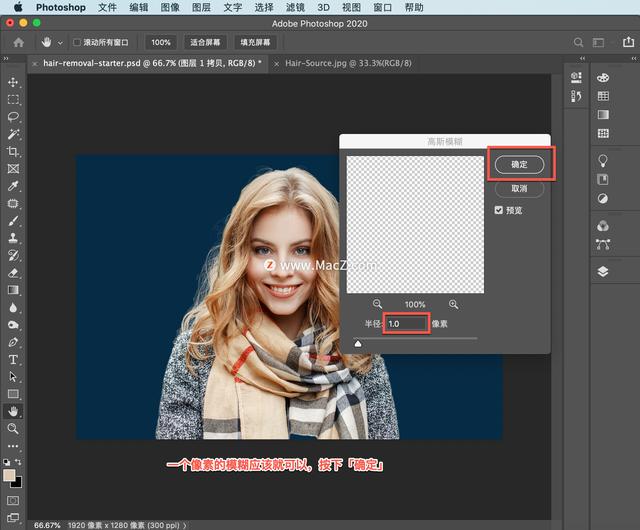Viewport: 640px width, 530px height.
Task: Click 取消 button in blur dialog
Action: pos(519,188)
